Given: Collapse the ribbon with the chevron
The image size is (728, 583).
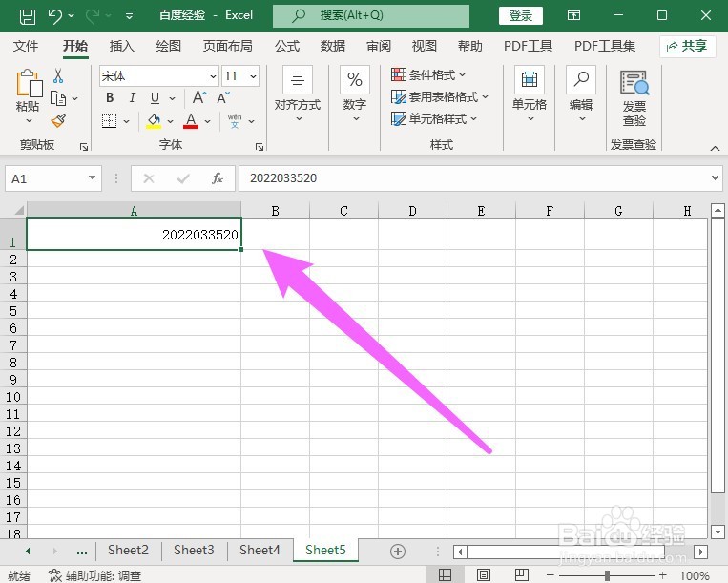Looking at the screenshot, I should [715, 149].
